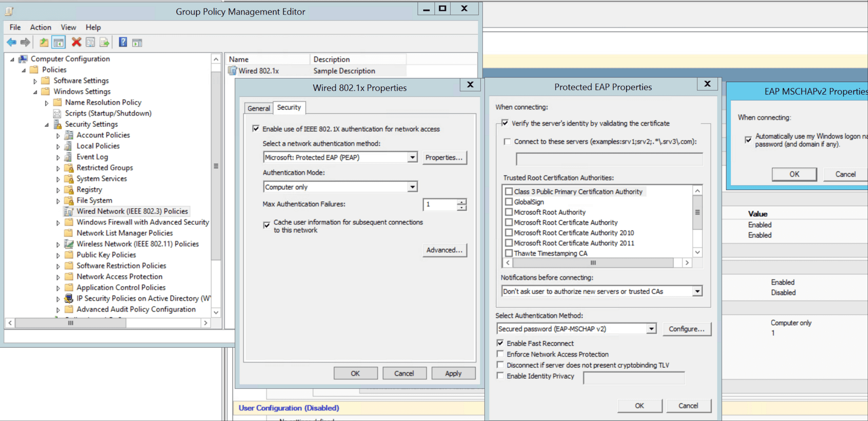
Task: Click the blue Help question mark icon
Action: 123,42
